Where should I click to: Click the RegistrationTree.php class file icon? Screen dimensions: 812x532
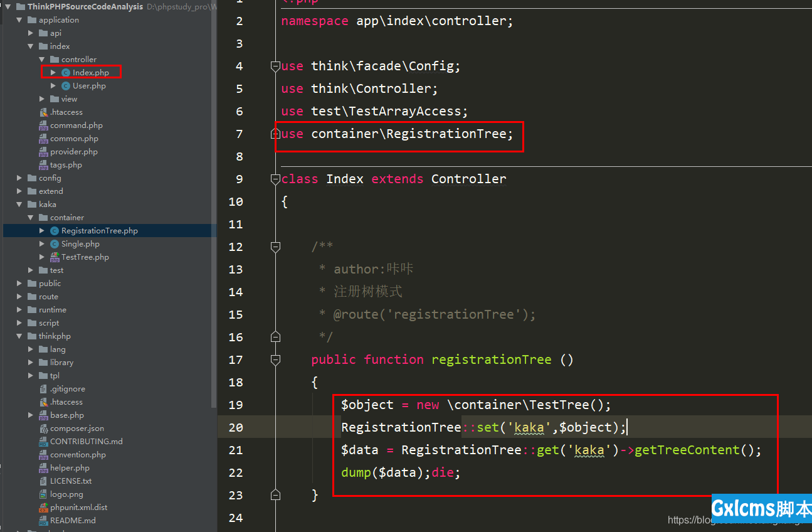click(55, 231)
